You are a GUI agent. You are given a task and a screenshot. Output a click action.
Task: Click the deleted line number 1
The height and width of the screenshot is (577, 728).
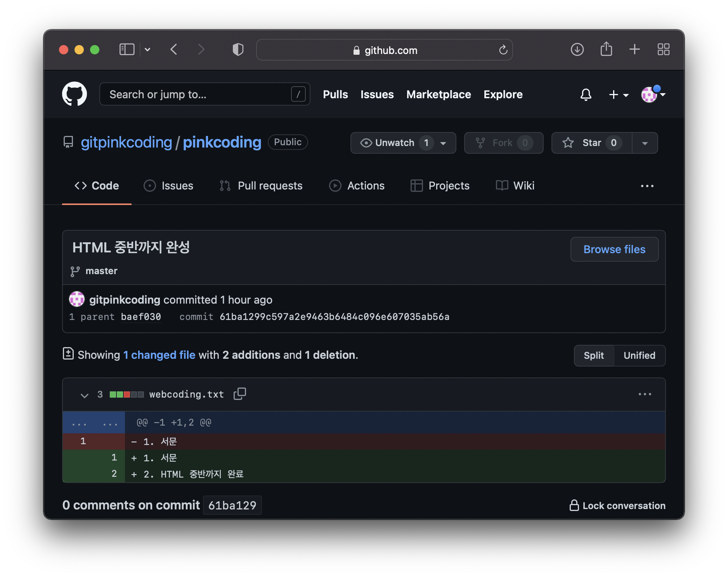point(83,441)
